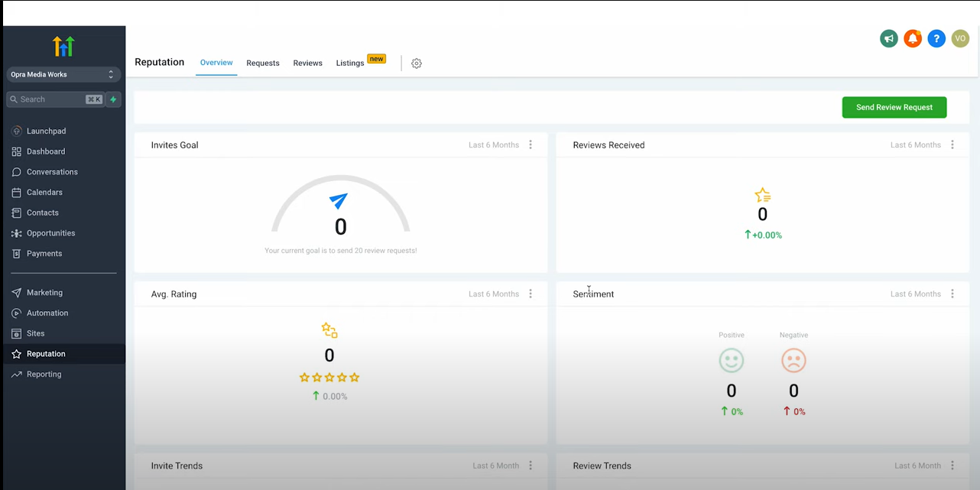Open the Reputation settings gear icon
Viewport: 980px width, 490px height.
417,63
